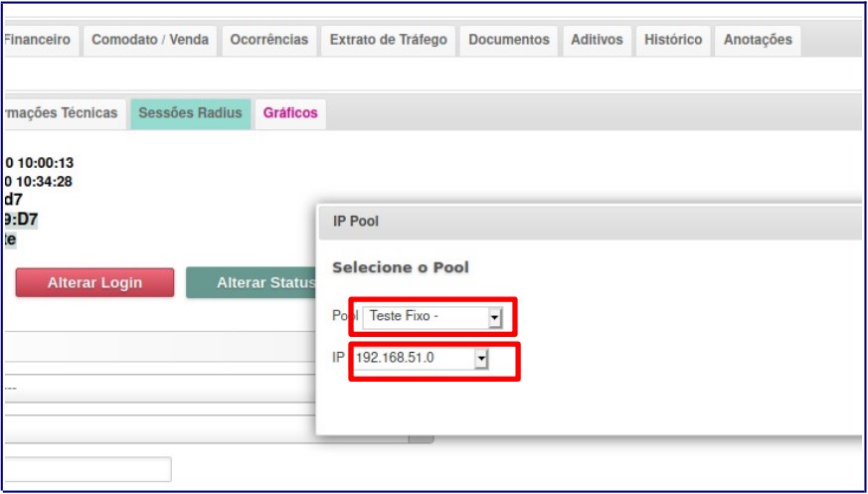This screenshot has height=494, width=868.
Task: Open the Gráficos sub-tab
Action: click(290, 113)
